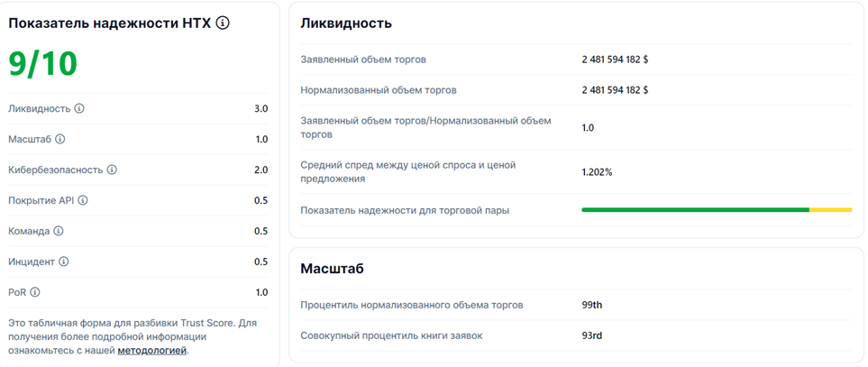Click Нормализованный объем торгов label
The width and height of the screenshot is (868, 367).
[379, 89]
